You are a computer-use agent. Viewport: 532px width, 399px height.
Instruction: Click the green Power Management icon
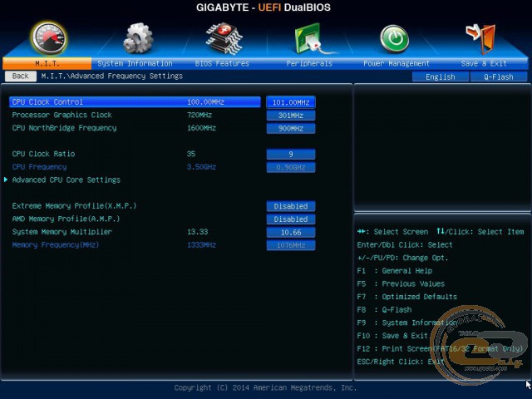point(394,39)
